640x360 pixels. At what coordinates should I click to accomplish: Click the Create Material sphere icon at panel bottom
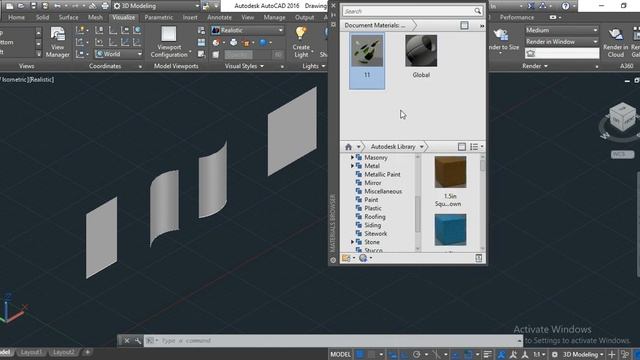click(x=362, y=258)
